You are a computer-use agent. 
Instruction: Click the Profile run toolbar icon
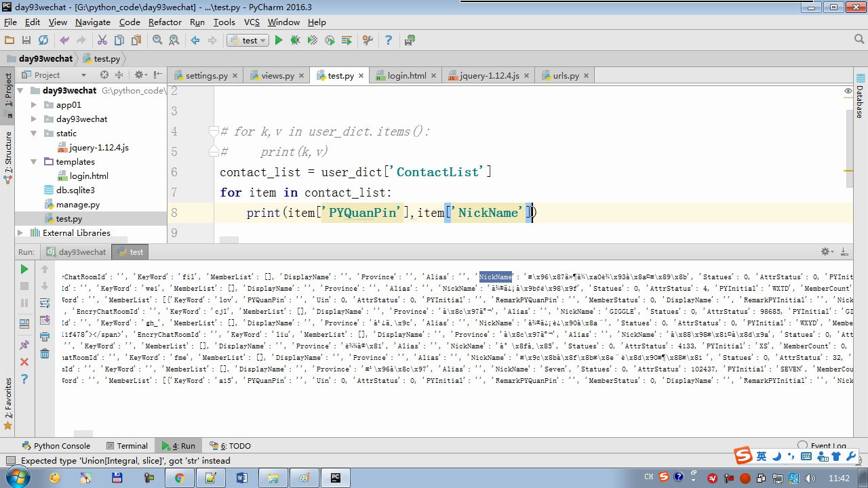tap(330, 41)
